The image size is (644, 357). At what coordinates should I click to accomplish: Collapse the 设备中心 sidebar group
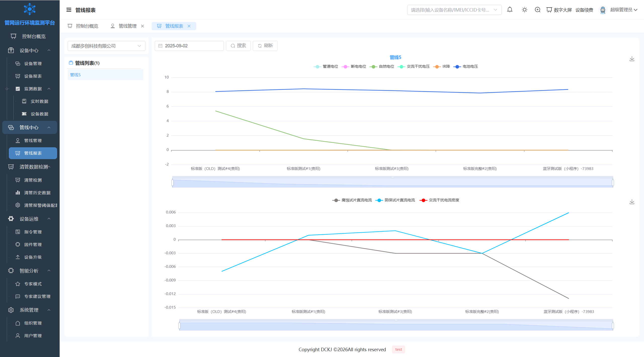click(x=30, y=50)
